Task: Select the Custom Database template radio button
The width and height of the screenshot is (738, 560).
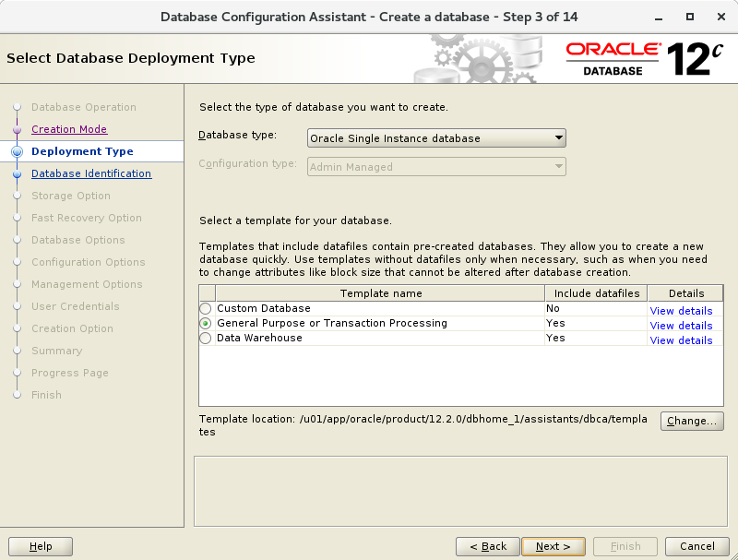Action: tap(206, 309)
